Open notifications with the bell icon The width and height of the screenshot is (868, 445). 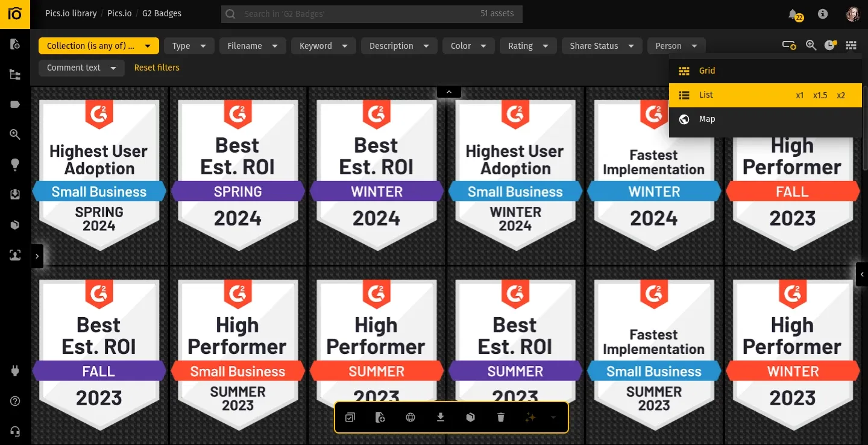792,13
